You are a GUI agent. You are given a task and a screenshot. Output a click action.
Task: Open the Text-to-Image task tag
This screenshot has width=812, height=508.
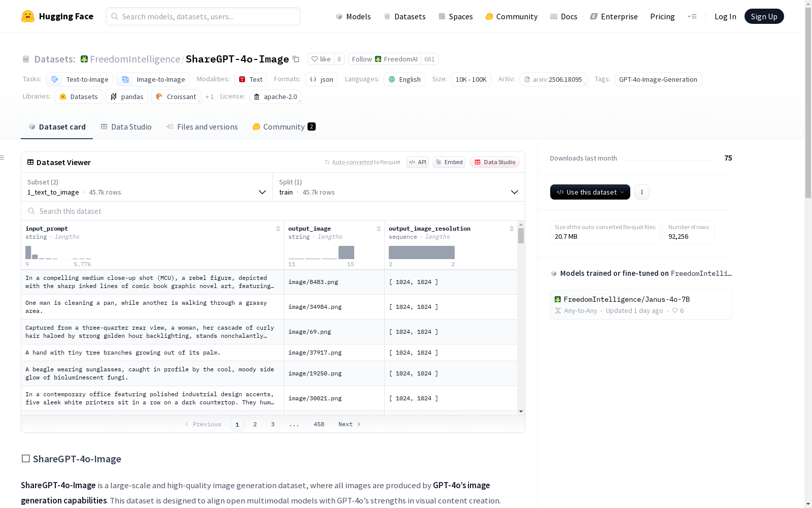click(x=79, y=79)
